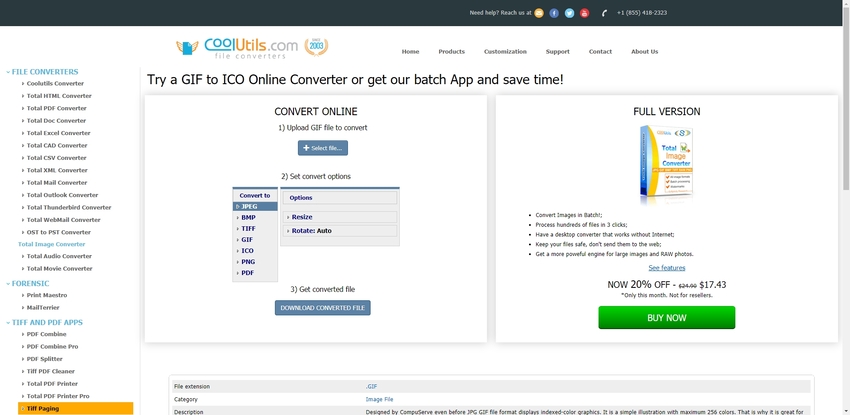Open the Products menu
850x415 pixels.
pos(451,51)
